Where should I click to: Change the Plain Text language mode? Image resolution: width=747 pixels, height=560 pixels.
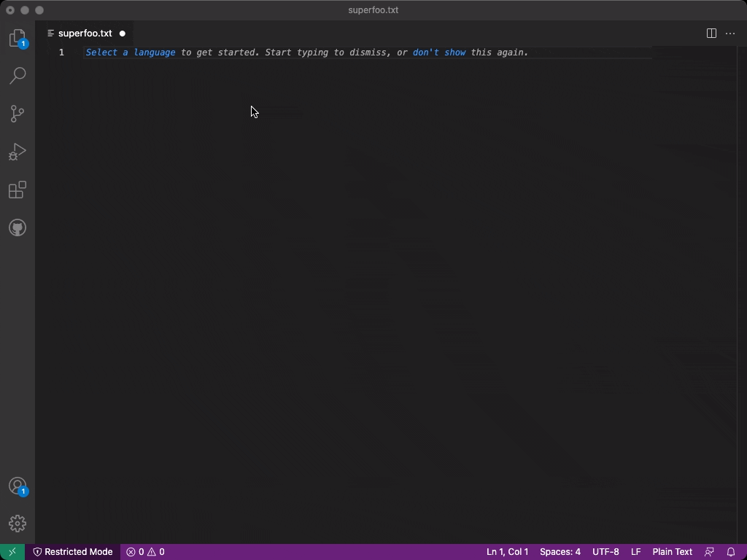pyautogui.click(x=671, y=552)
